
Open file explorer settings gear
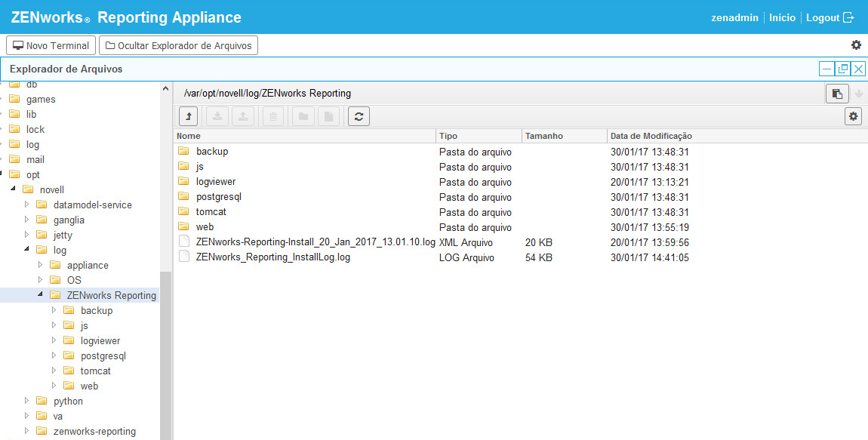(854, 116)
